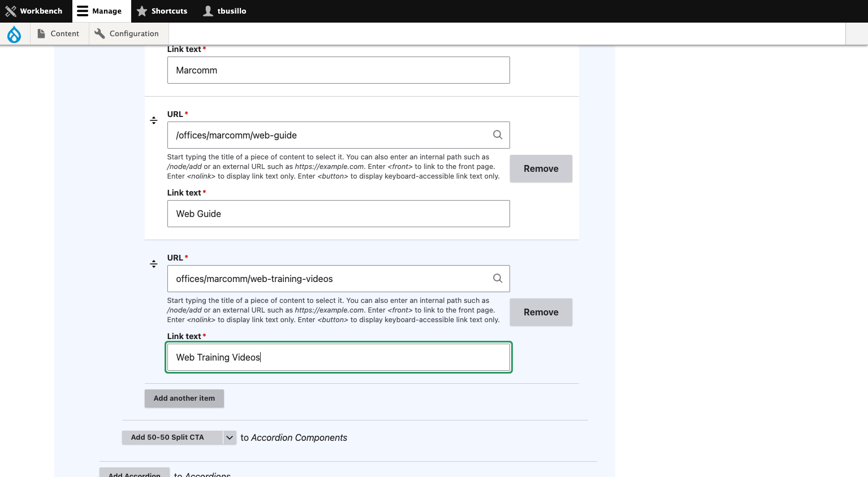Click the search icon in web-guide URL field
The height and width of the screenshot is (477, 868).
(498, 135)
